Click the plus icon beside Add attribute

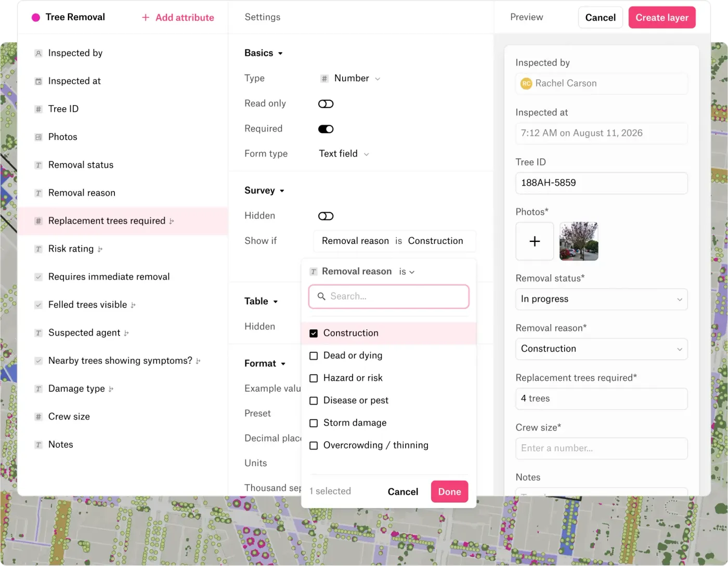pos(146,18)
